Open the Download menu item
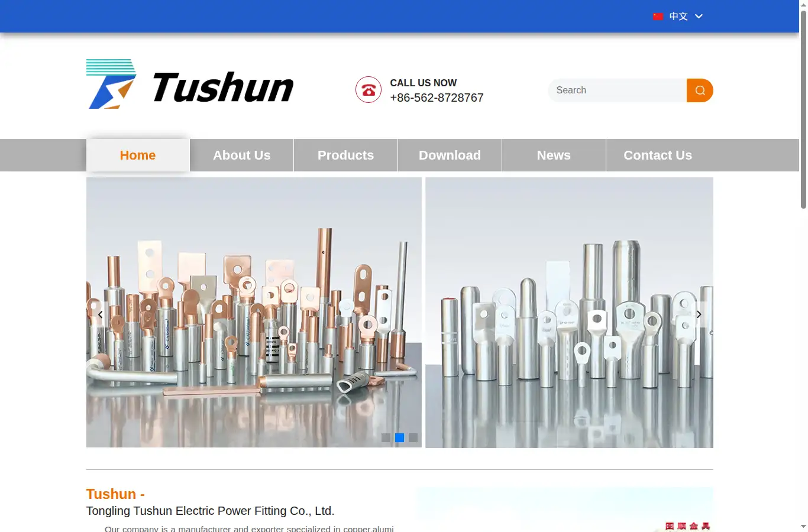 point(450,155)
